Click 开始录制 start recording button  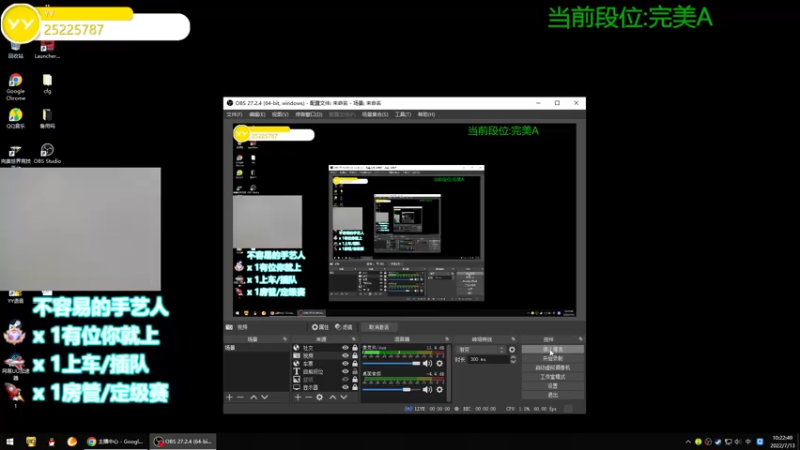tap(553, 359)
